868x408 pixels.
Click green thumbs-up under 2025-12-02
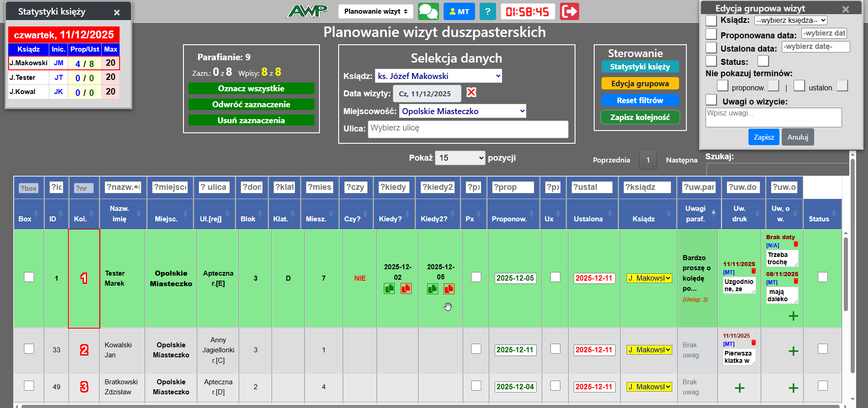point(389,288)
